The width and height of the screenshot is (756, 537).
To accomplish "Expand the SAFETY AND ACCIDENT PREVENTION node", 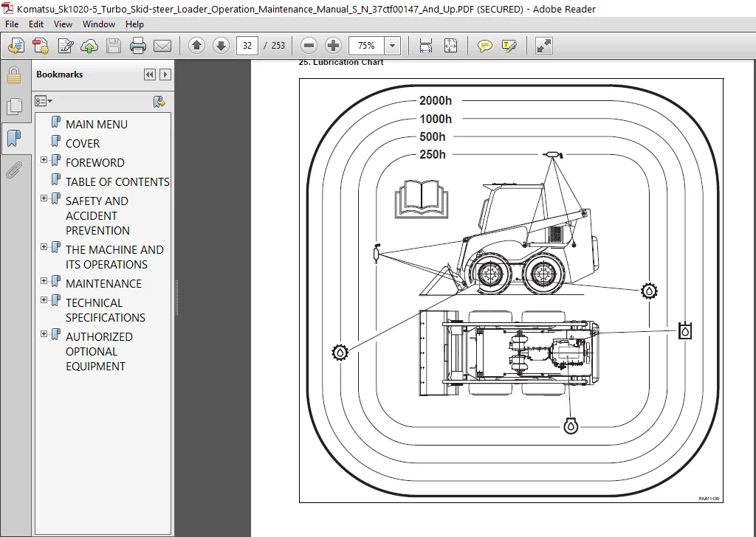I will [44, 198].
